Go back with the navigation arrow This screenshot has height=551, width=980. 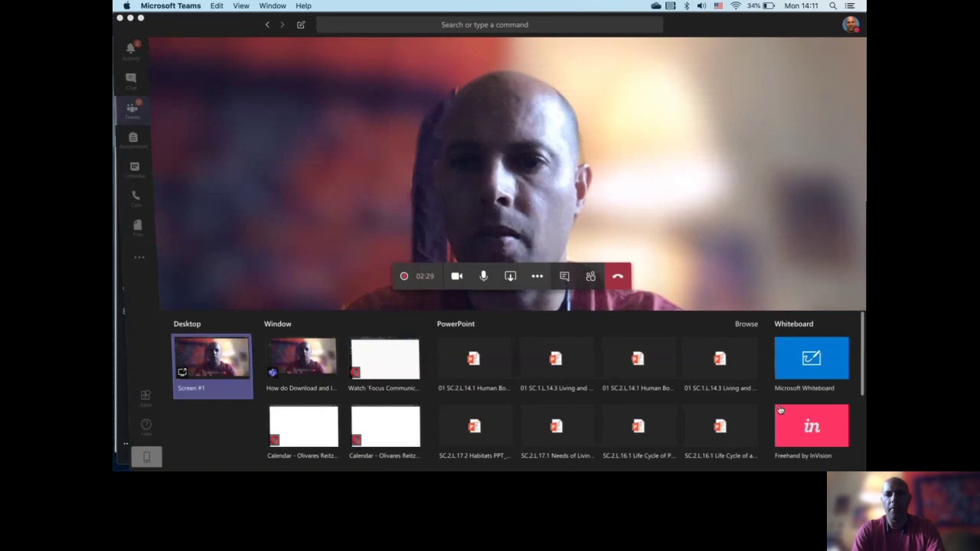pos(267,24)
